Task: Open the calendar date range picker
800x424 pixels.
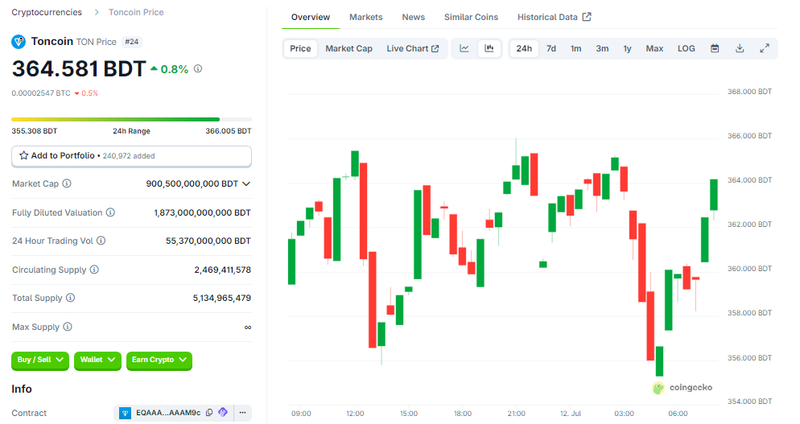Action: point(715,48)
